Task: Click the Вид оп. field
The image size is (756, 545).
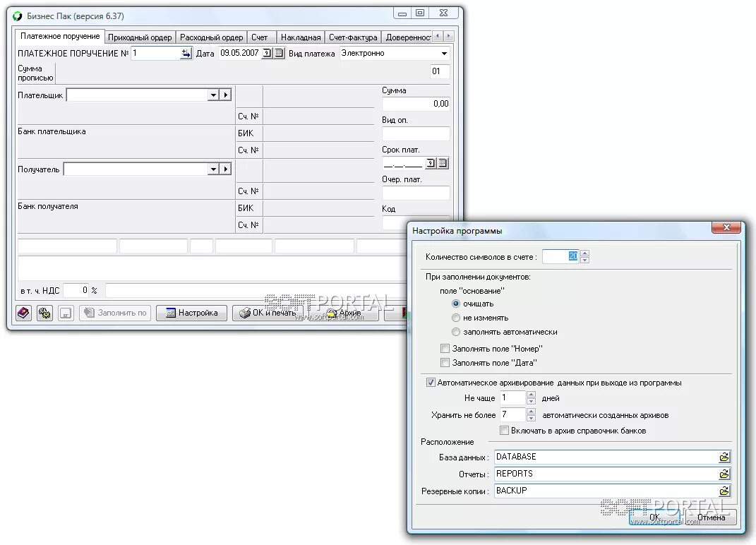Action: 416,133
